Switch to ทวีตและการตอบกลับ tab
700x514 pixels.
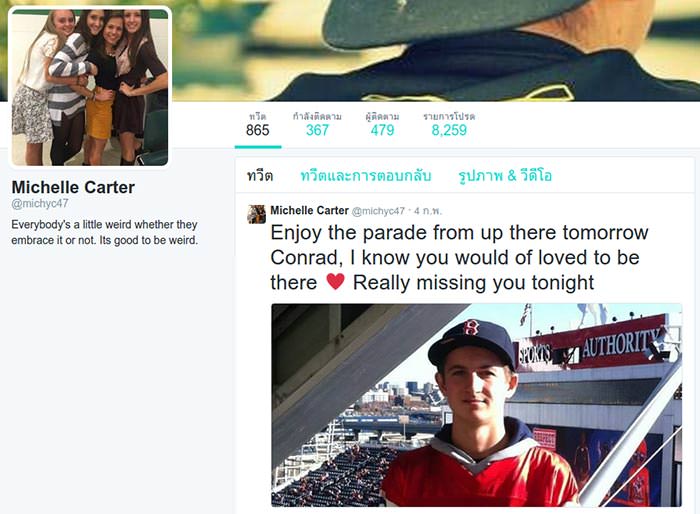click(x=366, y=176)
